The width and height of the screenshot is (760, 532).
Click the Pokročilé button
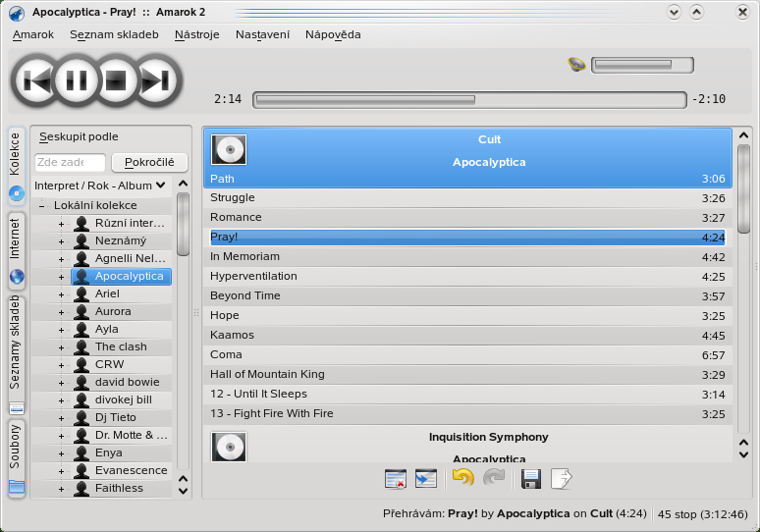(149, 162)
